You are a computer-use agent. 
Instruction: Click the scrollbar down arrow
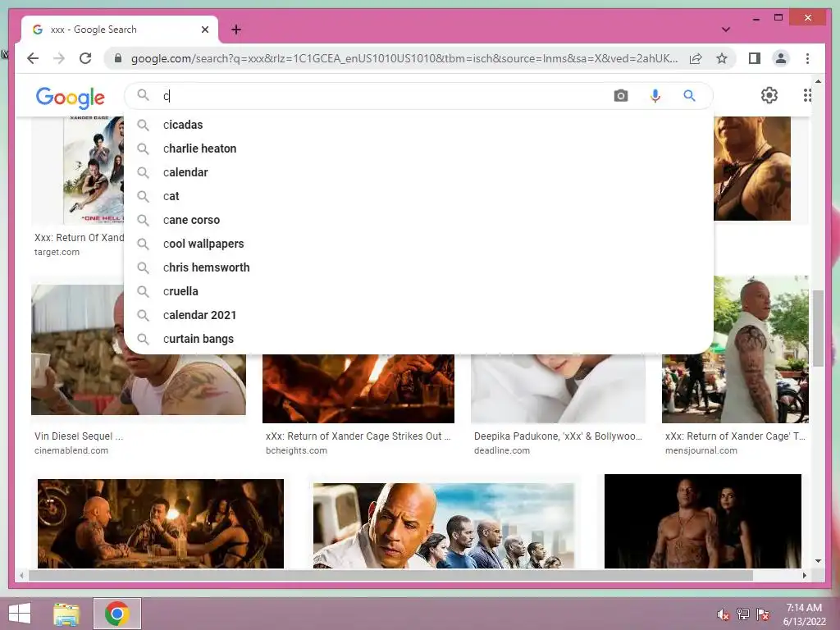pos(818,561)
